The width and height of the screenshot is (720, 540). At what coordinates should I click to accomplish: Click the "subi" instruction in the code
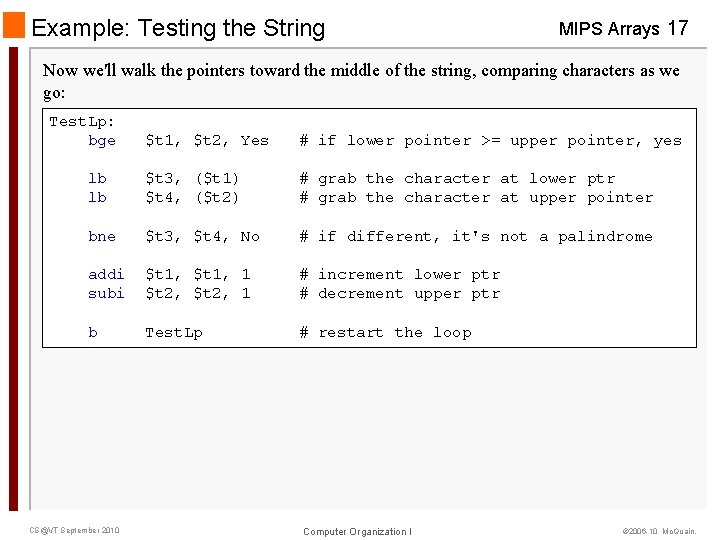click(106, 294)
